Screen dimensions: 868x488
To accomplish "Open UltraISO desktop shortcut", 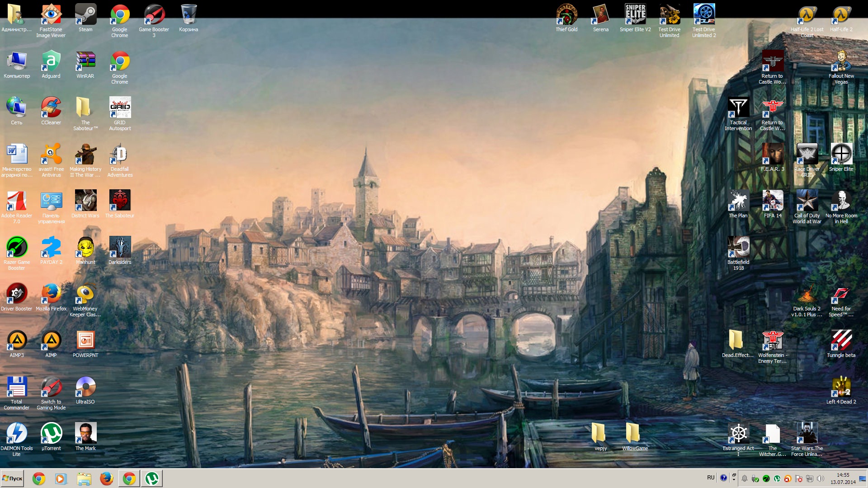I will tap(85, 390).
